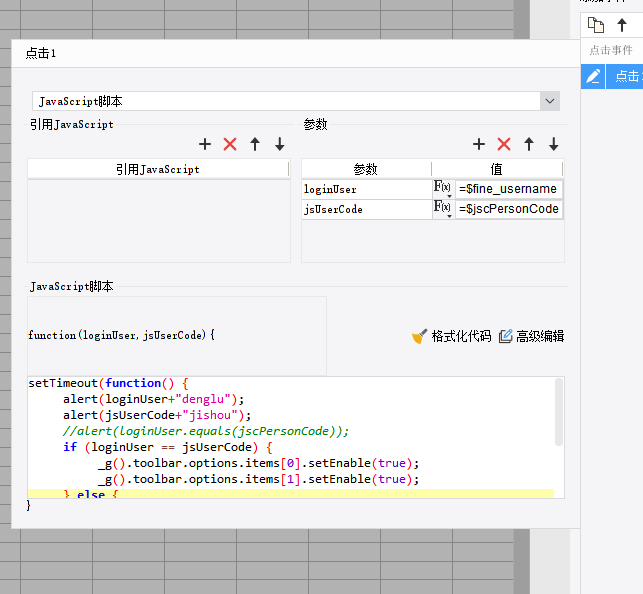Screen dimensions: 643x594
Task: Click the highlighted else code line
Action: click(x=291, y=494)
